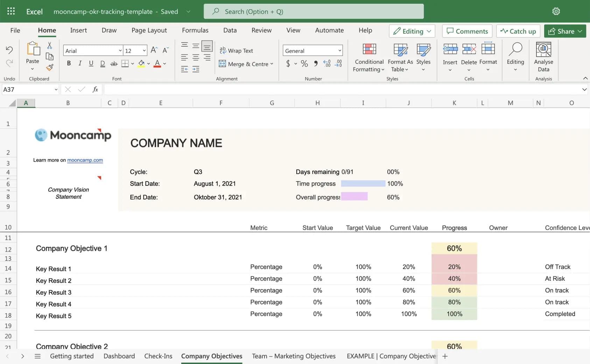Switch to the Formulas ribbon tab

pos(195,30)
